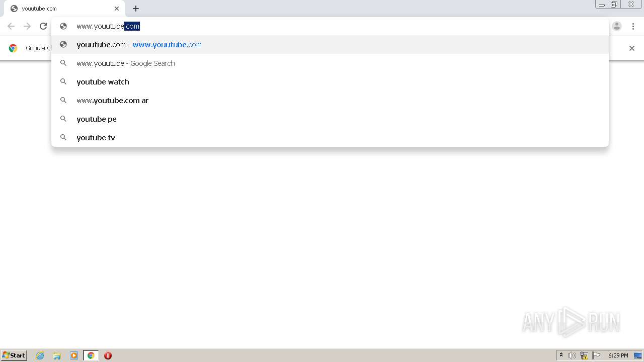This screenshot has width=644, height=362.
Task: Reload the page with the refresh icon
Action: point(43,26)
